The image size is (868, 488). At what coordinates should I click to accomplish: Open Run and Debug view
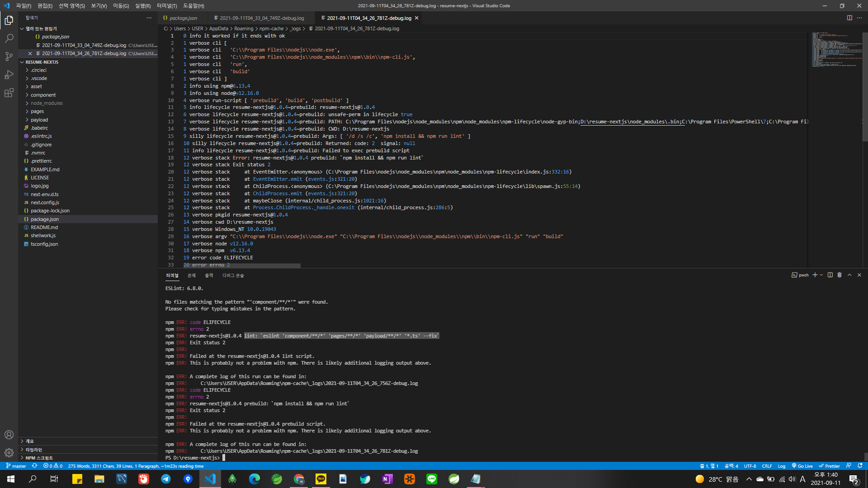9,75
